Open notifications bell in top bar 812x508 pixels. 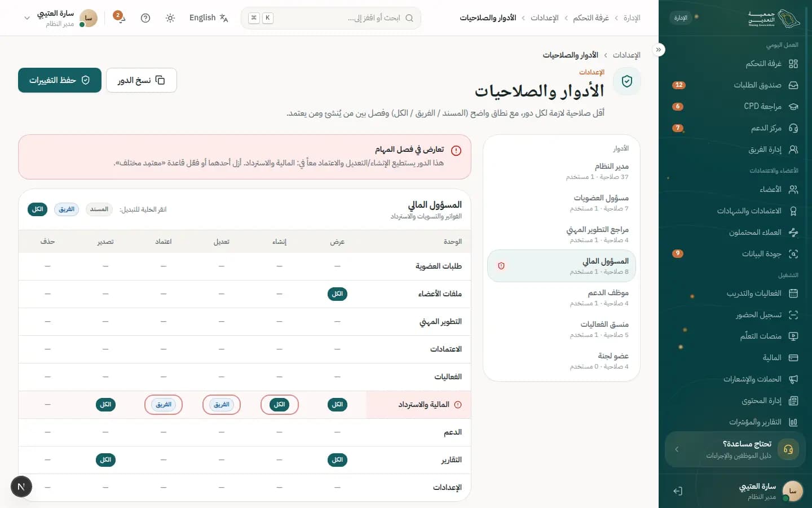tap(120, 18)
